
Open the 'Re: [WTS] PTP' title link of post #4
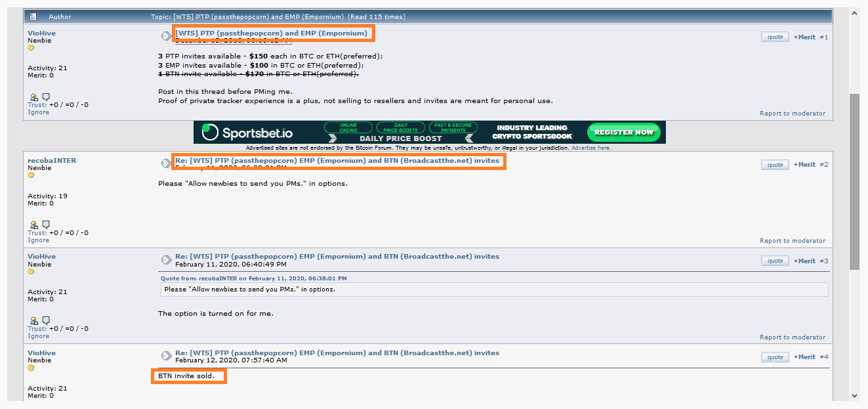click(x=337, y=353)
